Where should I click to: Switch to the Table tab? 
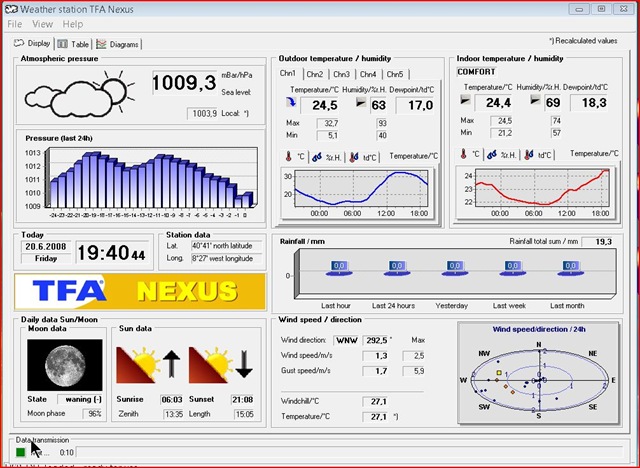pyautogui.click(x=73, y=44)
